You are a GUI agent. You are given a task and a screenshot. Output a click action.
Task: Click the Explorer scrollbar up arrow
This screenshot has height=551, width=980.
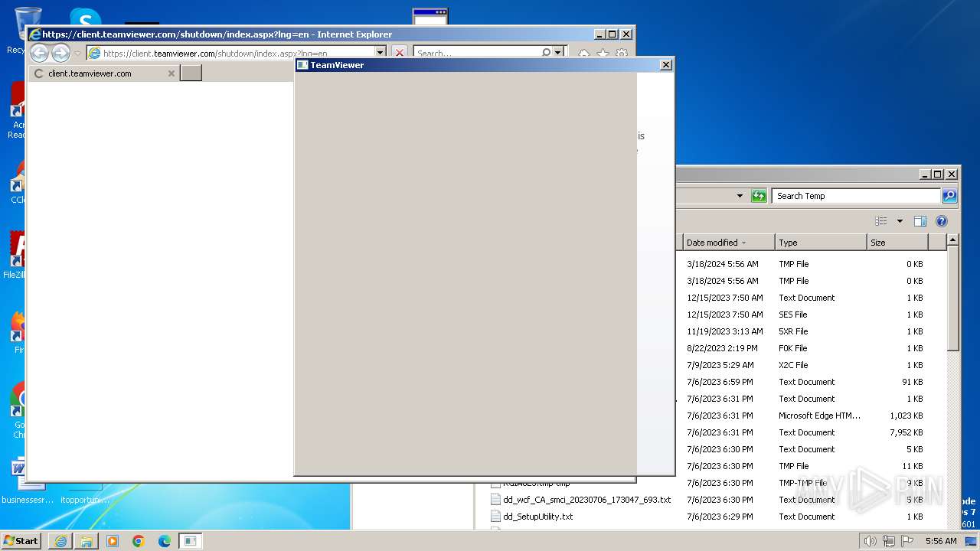click(x=952, y=240)
